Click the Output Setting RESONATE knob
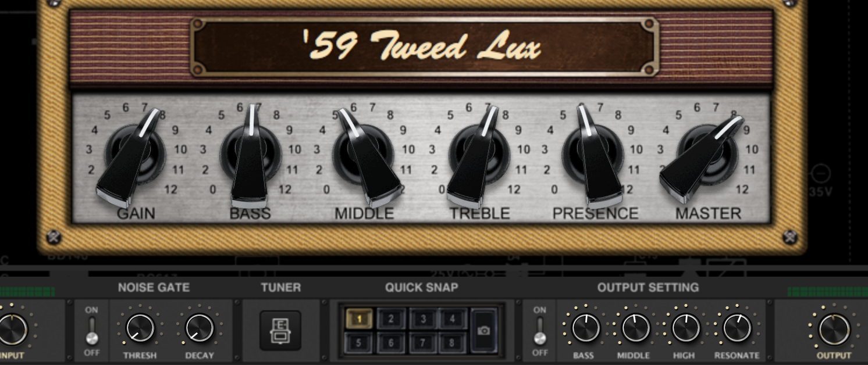Viewport: 868px width, 365px height. click(737, 328)
